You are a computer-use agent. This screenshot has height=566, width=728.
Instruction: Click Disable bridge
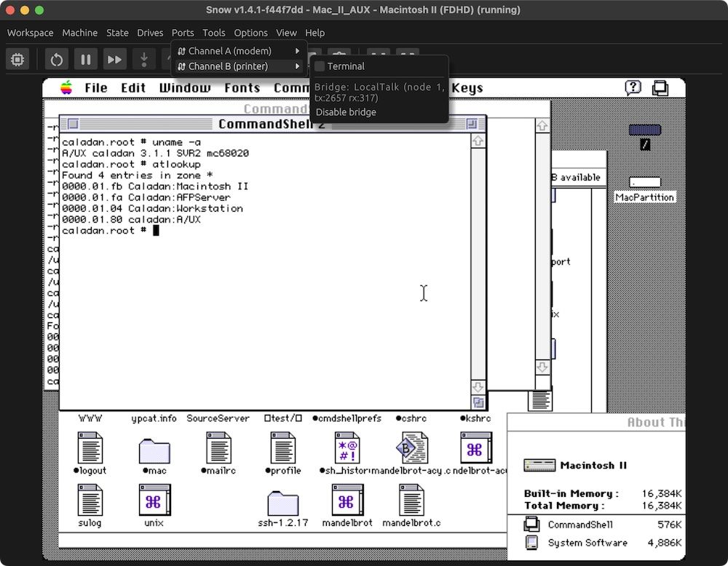(346, 112)
